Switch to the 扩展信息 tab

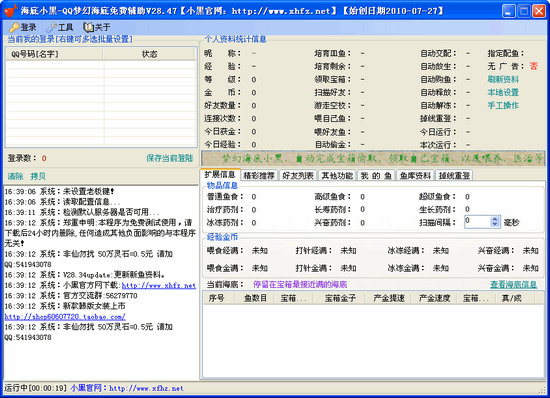pos(220,175)
